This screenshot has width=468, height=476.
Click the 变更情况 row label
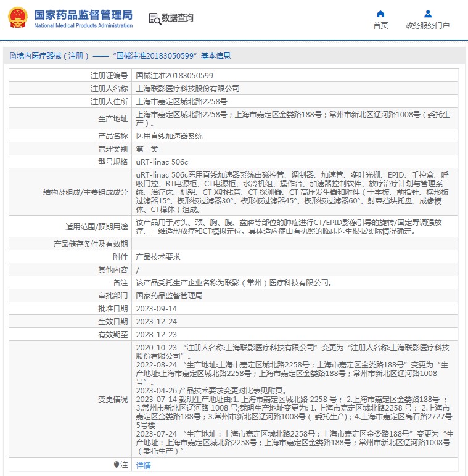pos(113,400)
